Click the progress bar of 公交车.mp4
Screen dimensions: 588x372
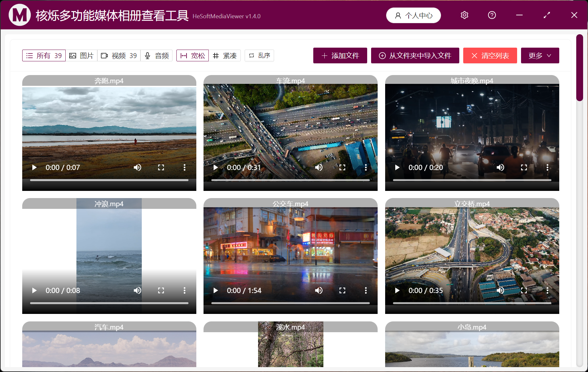point(290,303)
